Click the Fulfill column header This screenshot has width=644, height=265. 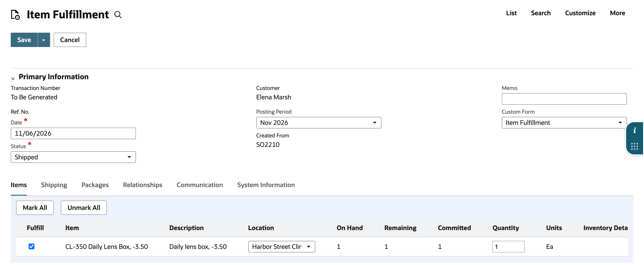tap(35, 228)
